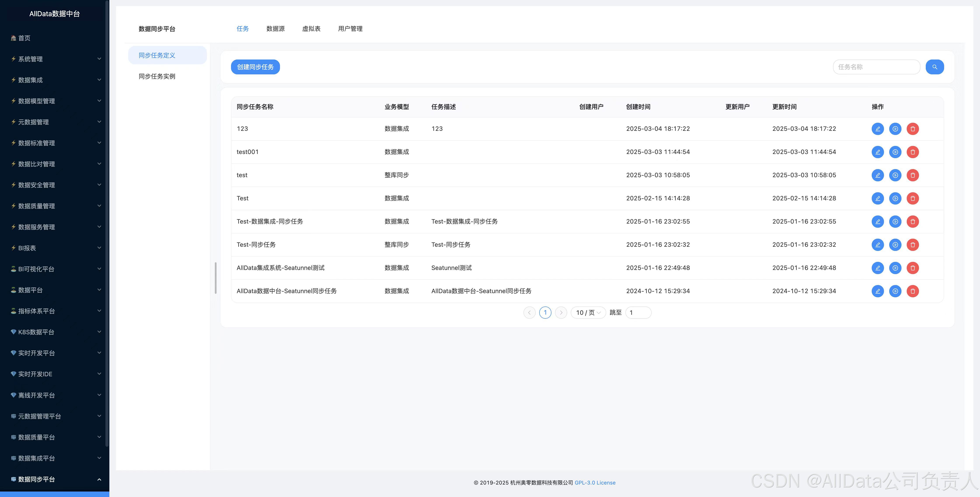
Task: Delete the task named 123
Action: [x=912, y=129]
